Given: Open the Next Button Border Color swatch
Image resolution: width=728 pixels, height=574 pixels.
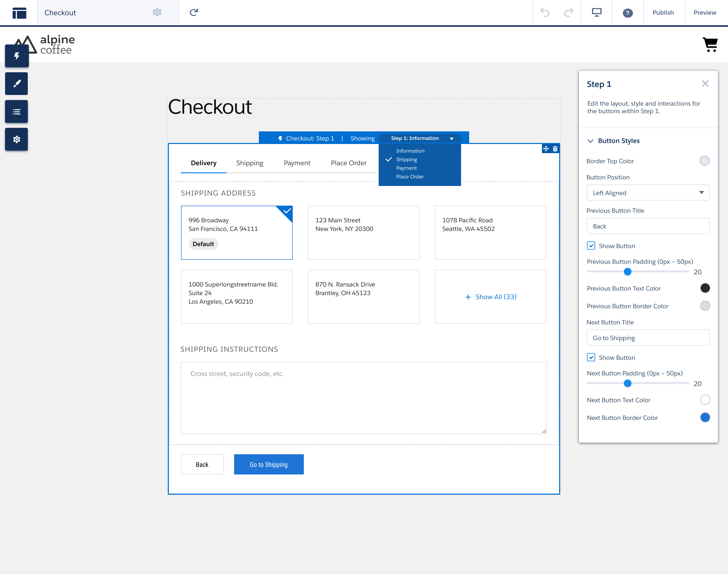Looking at the screenshot, I should 705,417.
